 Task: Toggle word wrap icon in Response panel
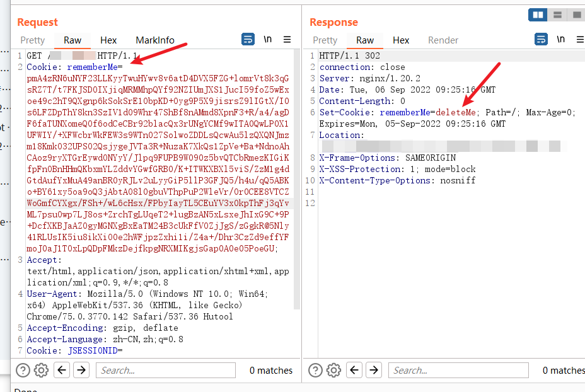pyautogui.click(x=541, y=39)
